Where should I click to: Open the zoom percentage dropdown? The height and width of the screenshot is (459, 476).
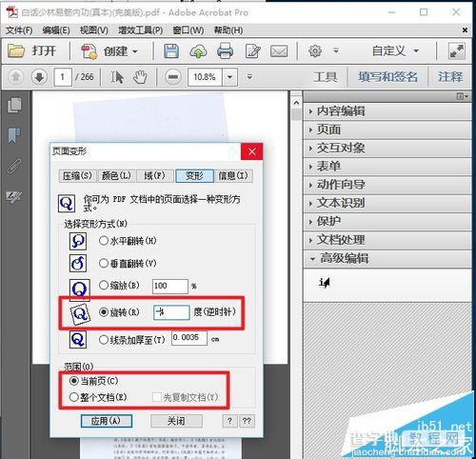(x=230, y=77)
